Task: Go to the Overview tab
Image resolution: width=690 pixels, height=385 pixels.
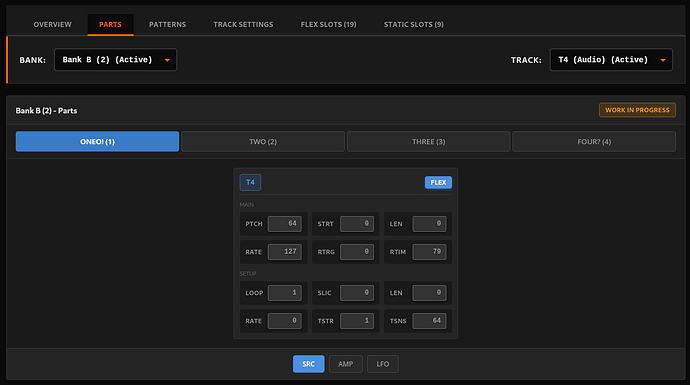Action: [x=52, y=24]
